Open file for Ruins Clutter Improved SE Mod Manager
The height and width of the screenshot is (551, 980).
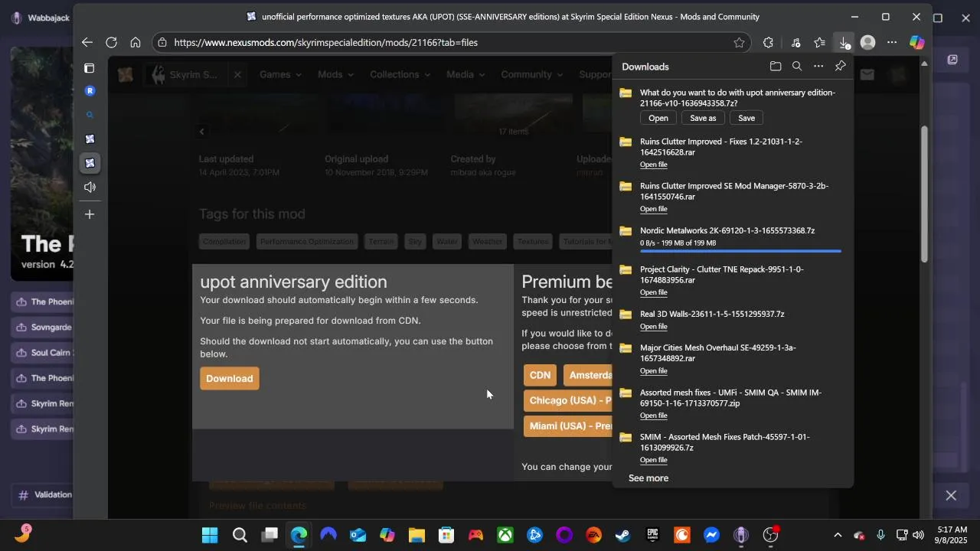coord(653,209)
